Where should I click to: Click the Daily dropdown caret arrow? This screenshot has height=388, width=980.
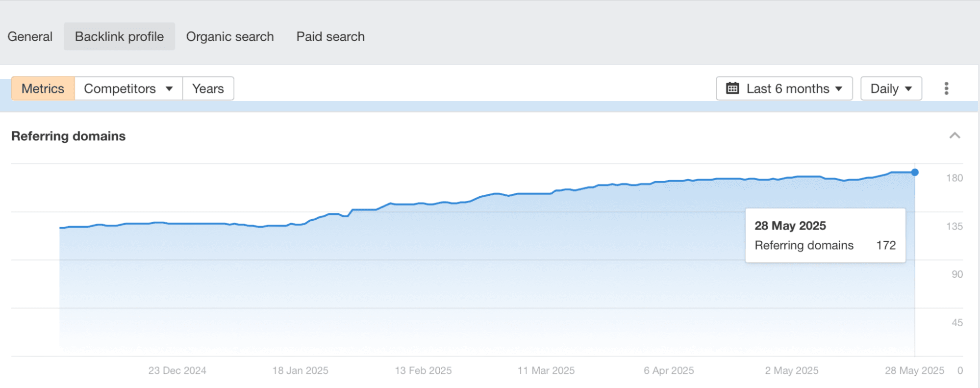point(908,89)
